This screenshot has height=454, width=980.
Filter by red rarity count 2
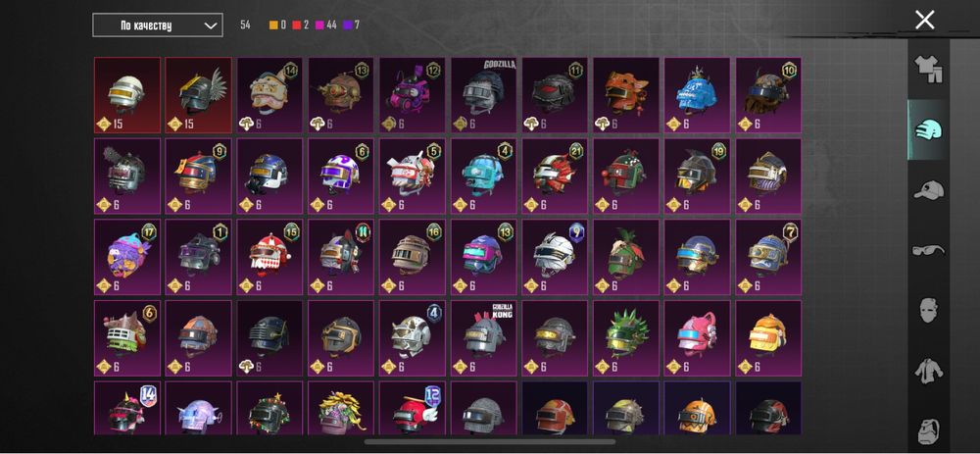301,25
